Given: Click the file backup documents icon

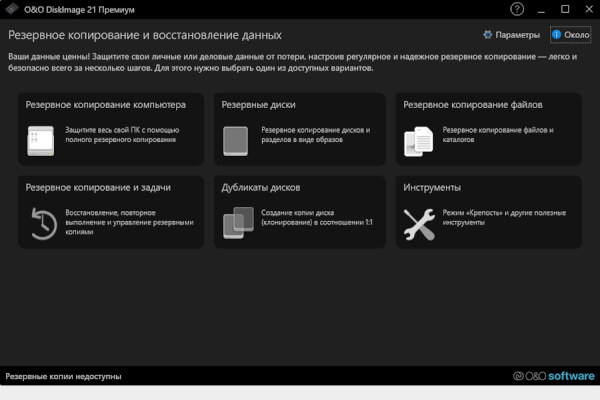Looking at the screenshot, I should tap(419, 141).
